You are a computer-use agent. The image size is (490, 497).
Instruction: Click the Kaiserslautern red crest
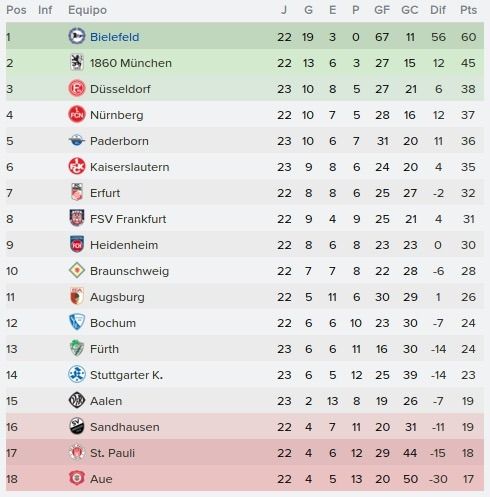click(76, 166)
